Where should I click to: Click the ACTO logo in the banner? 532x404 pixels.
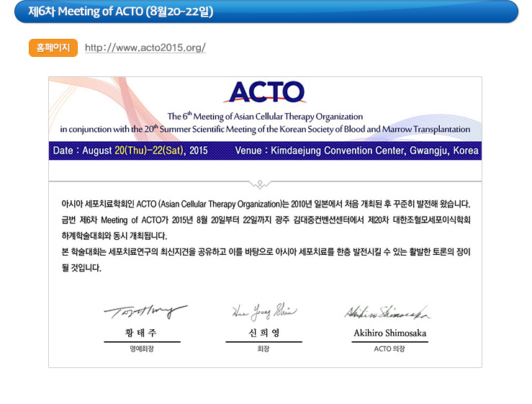click(x=266, y=91)
